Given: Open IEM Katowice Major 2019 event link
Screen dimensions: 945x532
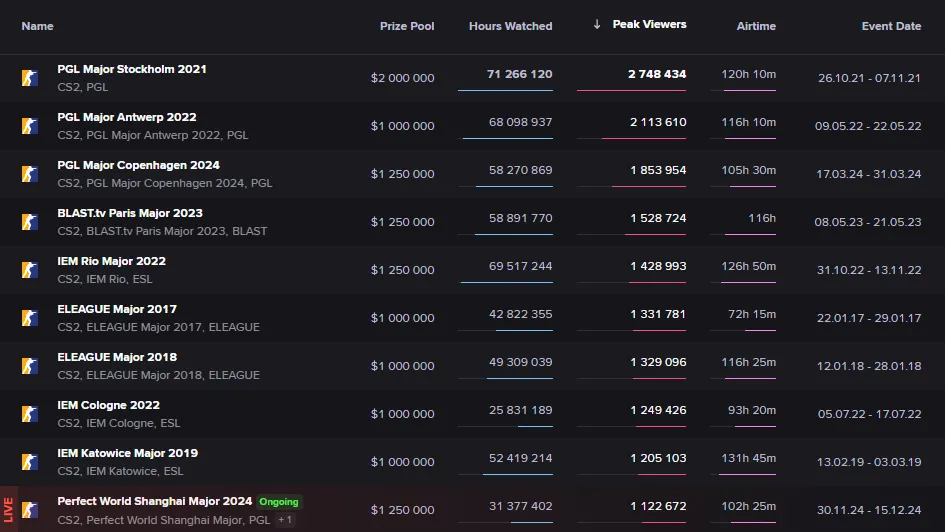Looking at the screenshot, I should tap(128, 453).
